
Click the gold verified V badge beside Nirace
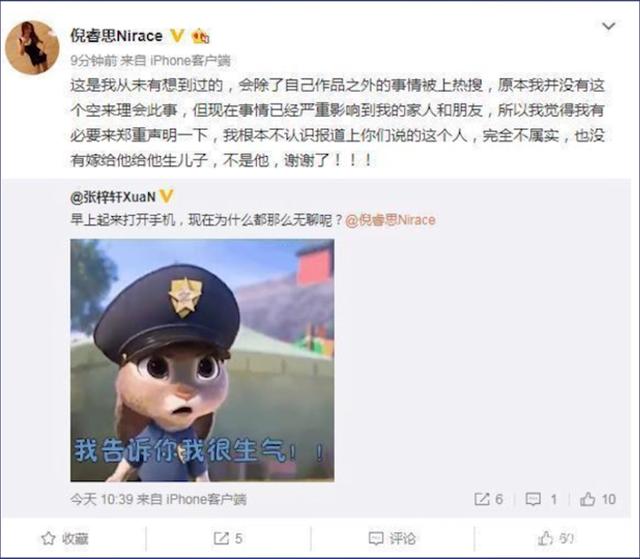[x=177, y=36]
